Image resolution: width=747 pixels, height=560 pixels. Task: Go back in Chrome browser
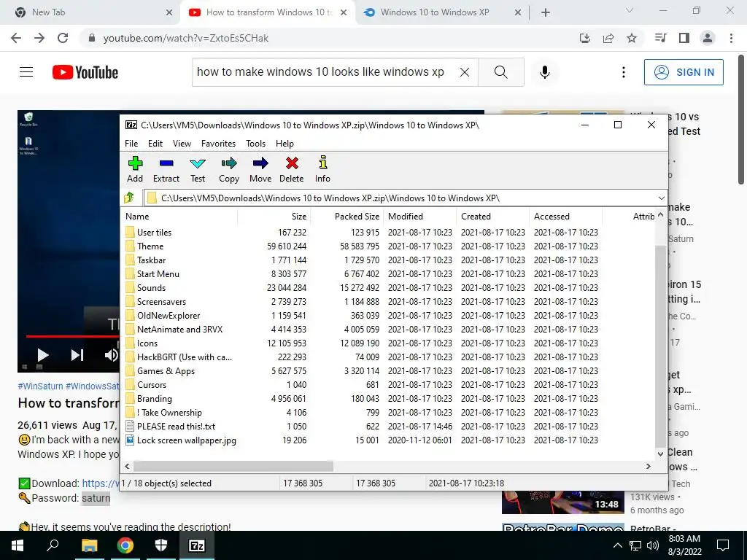(16, 38)
